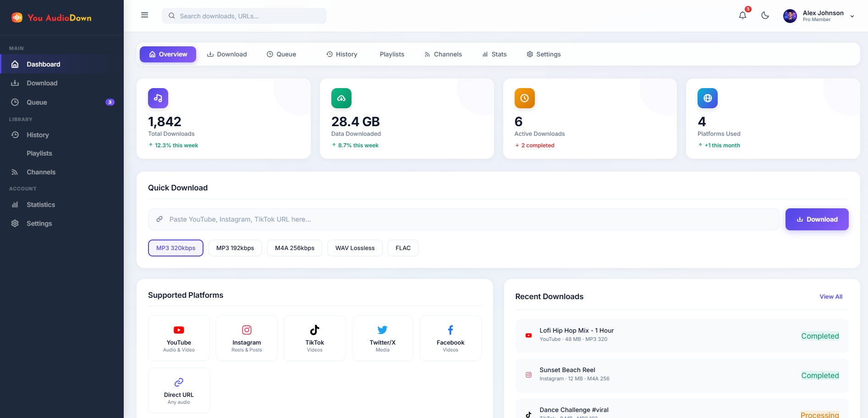868x418 pixels.
Task: Open Lofi Hip Hop Mix download entry
Action: (x=682, y=336)
